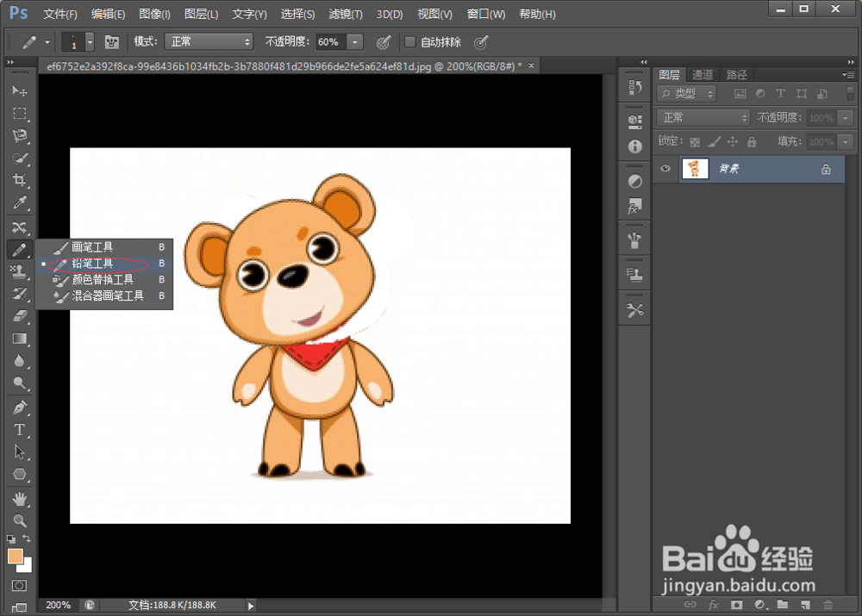
Task: Select the History Brush tool
Action: click(20, 294)
